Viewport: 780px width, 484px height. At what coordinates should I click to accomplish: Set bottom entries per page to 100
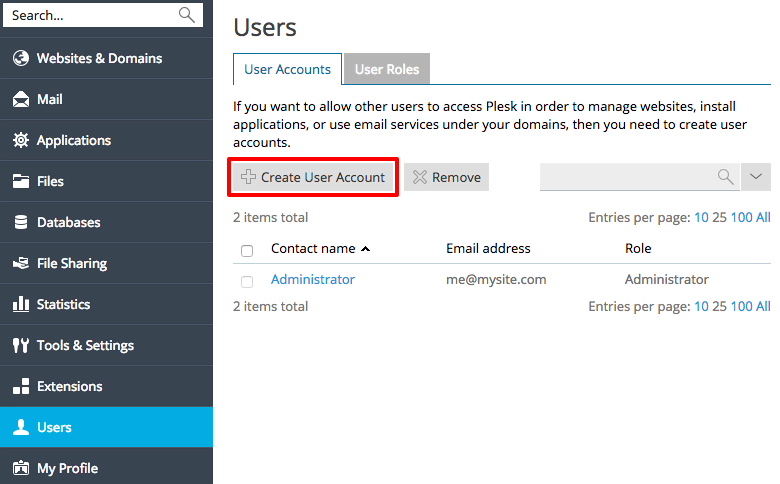pos(742,306)
